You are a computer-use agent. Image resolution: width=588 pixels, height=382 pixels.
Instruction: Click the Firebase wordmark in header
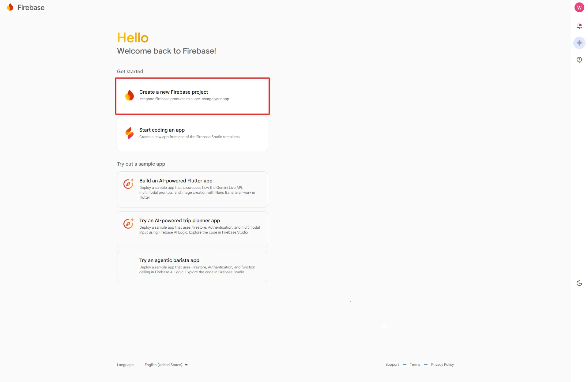[31, 8]
